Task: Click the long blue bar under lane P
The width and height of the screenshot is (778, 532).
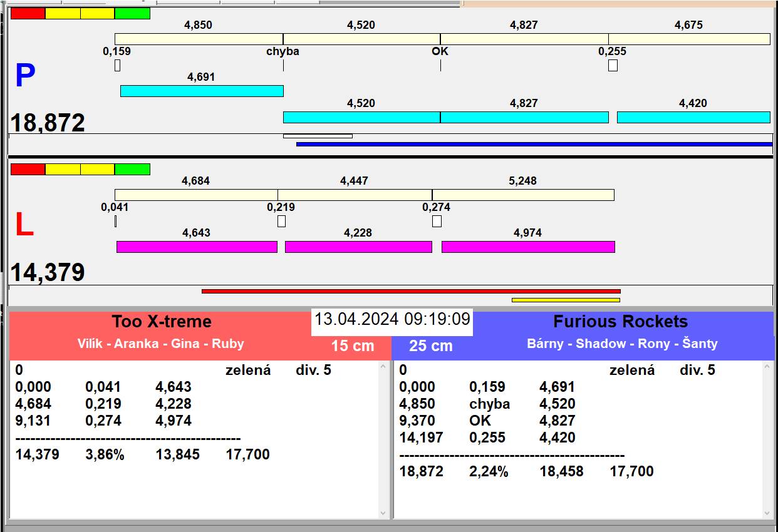Action: [x=534, y=144]
